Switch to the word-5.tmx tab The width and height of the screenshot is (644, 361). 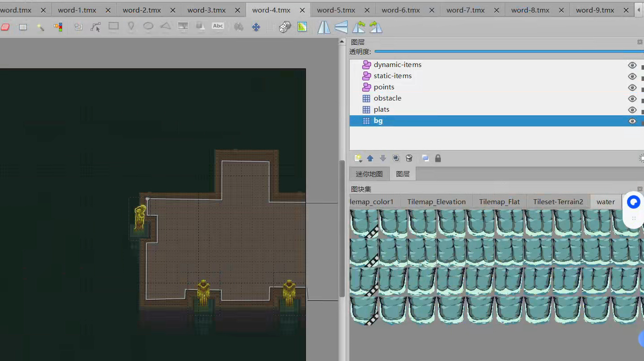tap(336, 10)
